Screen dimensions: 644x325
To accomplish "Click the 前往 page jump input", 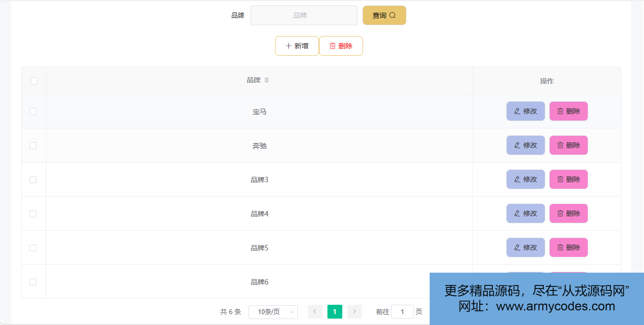I will (402, 312).
